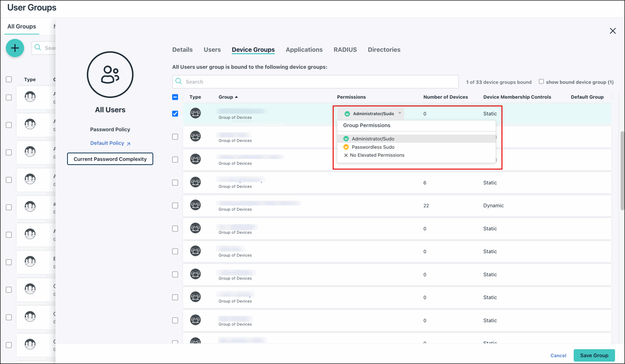Click the All Users group avatar icon
625x364 pixels.
110,75
